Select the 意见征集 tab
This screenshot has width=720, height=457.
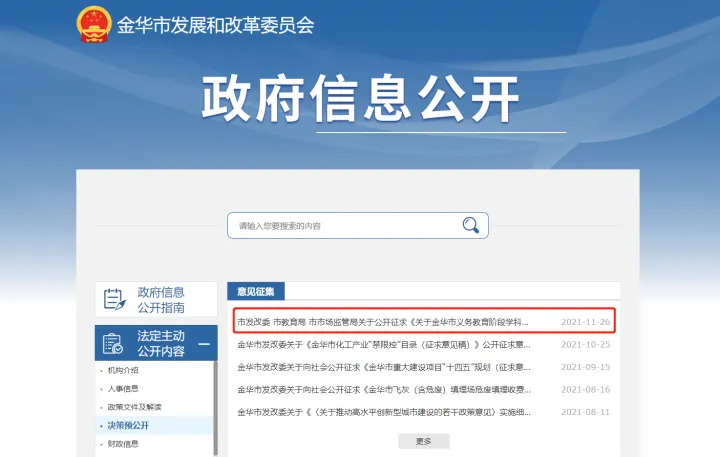tap(256, 291)
